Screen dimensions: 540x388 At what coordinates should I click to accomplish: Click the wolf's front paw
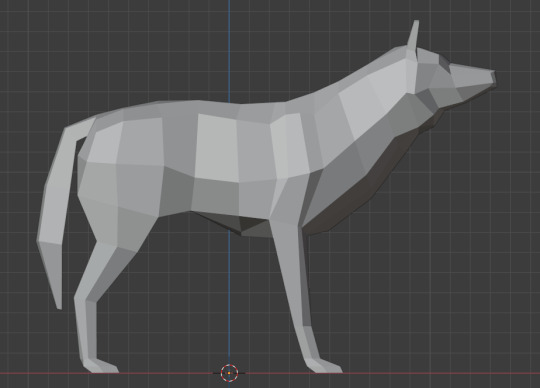(324, 366)
